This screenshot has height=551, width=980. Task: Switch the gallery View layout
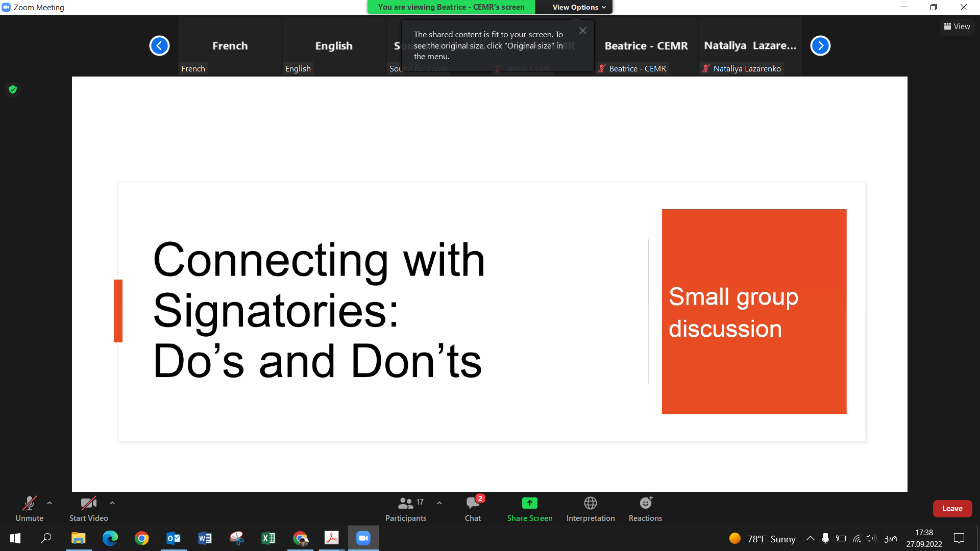957,27
